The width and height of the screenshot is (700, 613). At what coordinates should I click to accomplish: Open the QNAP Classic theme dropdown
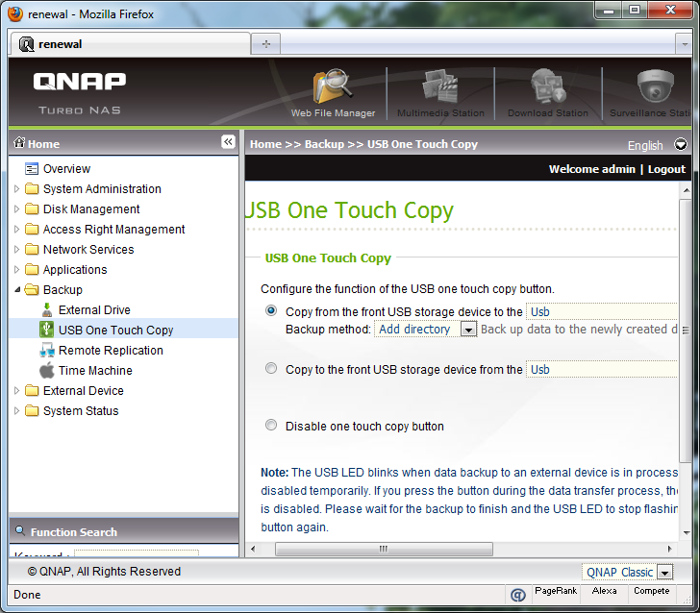tap(663, 573)
